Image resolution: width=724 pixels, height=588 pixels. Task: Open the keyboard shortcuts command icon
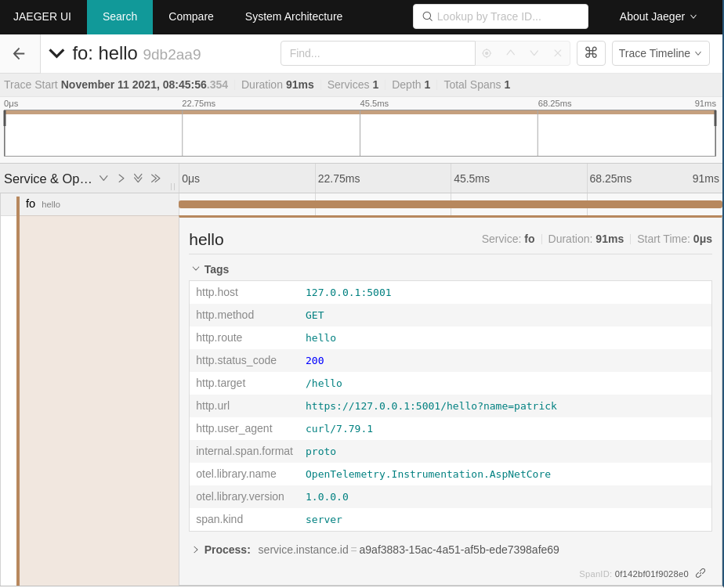pos(591,53)
